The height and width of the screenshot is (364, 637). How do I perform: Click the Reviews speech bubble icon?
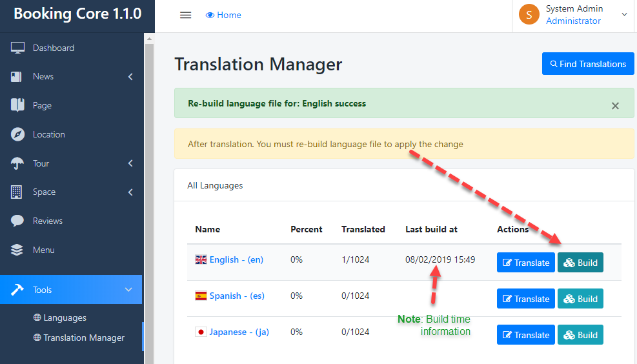(17, 221)
